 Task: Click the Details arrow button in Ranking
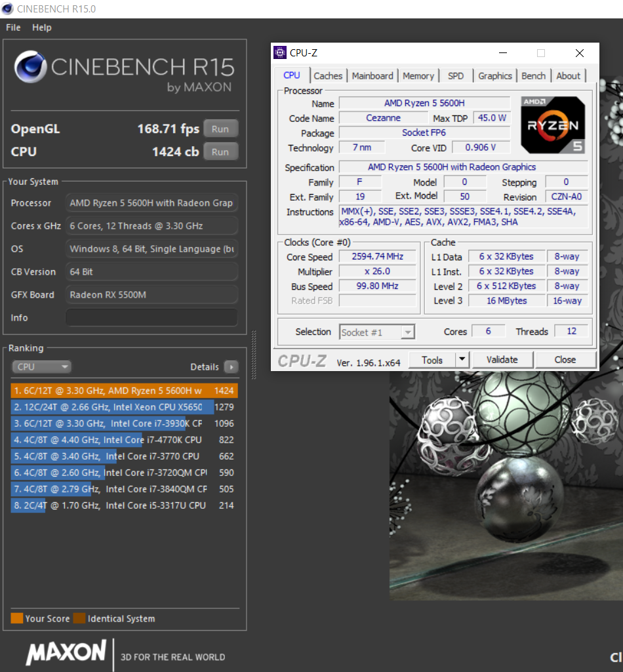tap(231, 367)
